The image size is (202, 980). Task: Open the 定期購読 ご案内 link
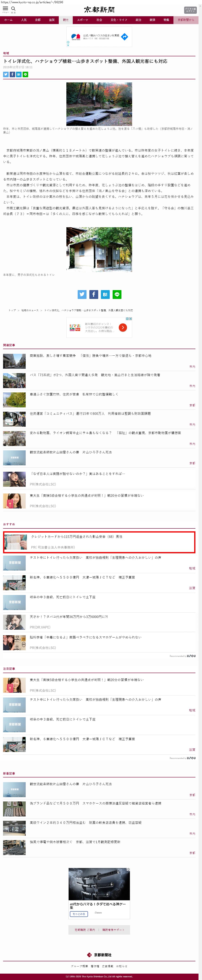click(x=85, y=930)
